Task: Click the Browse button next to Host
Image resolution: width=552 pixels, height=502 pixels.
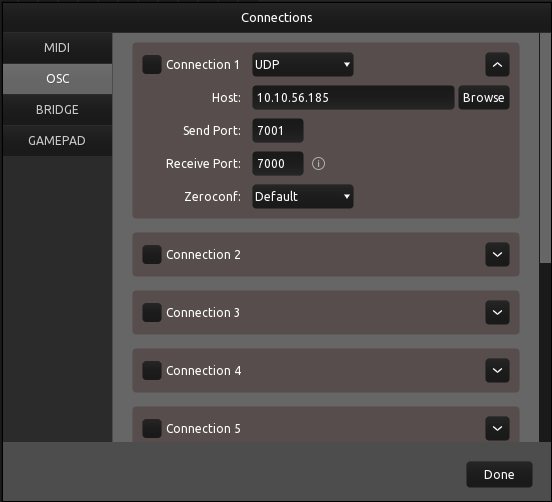Action: click(483, 98)
